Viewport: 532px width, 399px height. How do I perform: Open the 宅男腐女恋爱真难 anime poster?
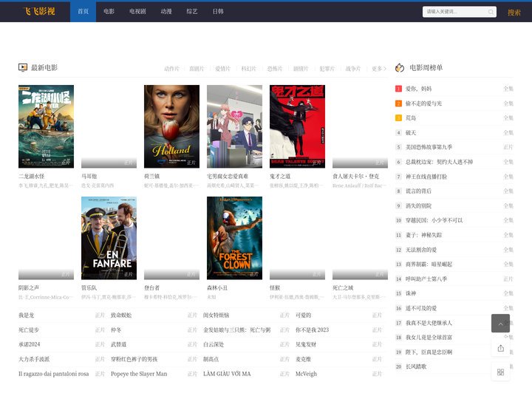234,126
